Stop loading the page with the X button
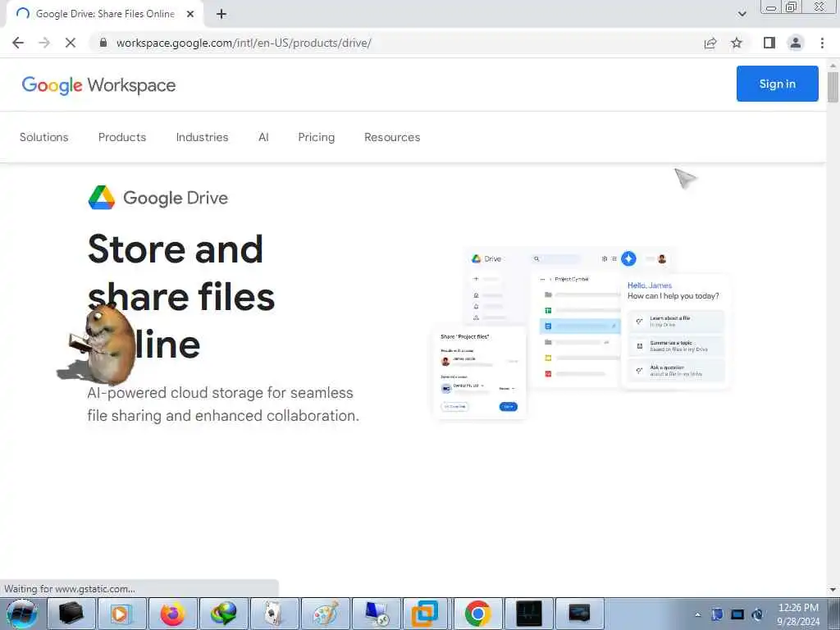 71,43
